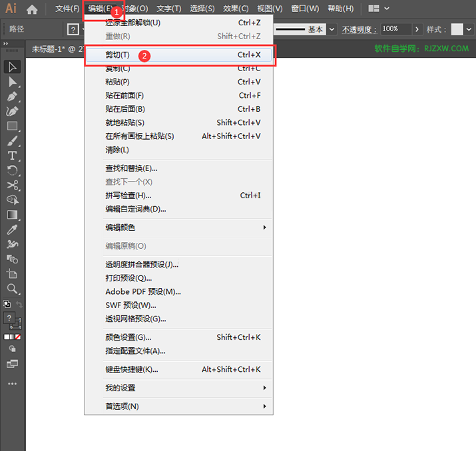Image resolution: width=476 pixels, height=451 pixels.
Task: Select the Zoom tool
Action: coord(12,289)
